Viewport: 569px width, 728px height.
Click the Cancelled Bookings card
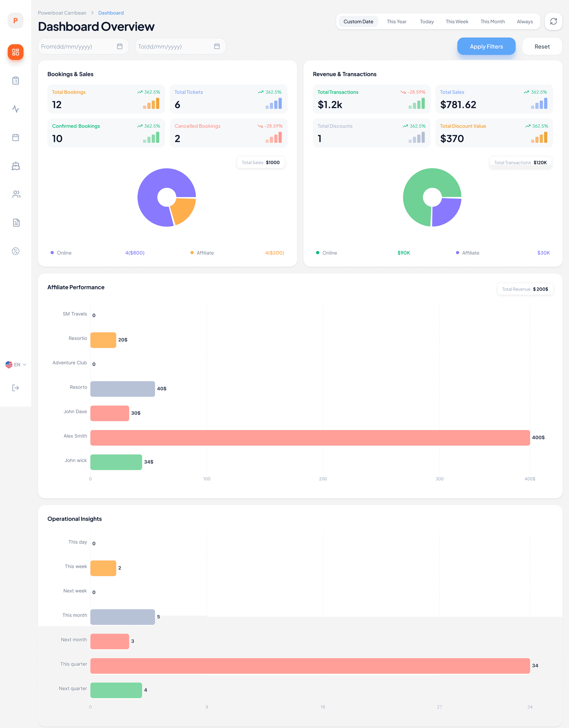[228, 133]
